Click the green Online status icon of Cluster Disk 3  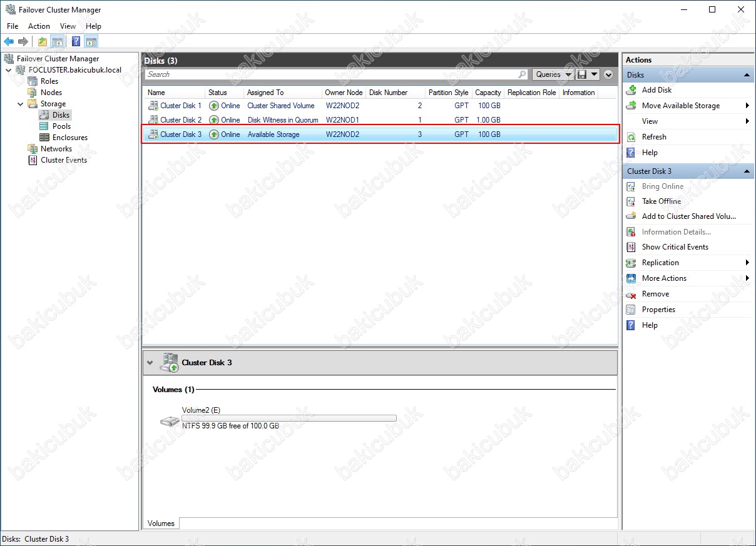coord(214,134)
